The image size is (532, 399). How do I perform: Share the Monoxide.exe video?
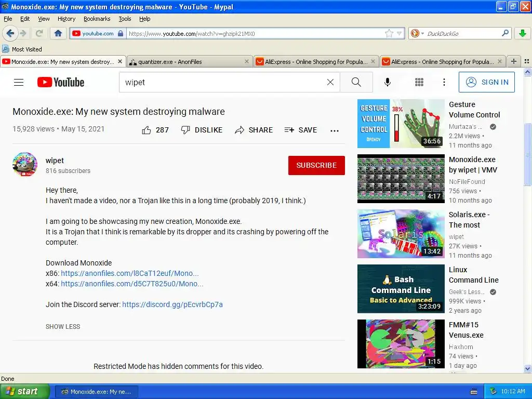[254, 130]
